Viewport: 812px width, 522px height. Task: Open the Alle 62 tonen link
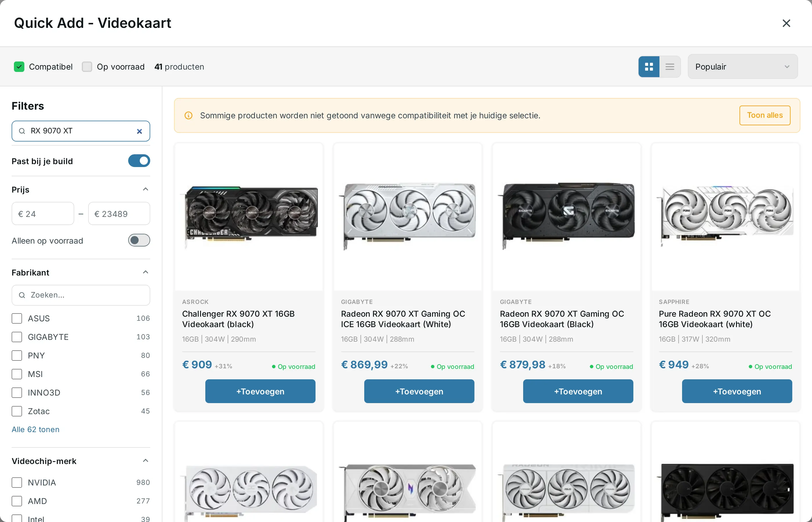pyautogui.click(x=36, y=429)
